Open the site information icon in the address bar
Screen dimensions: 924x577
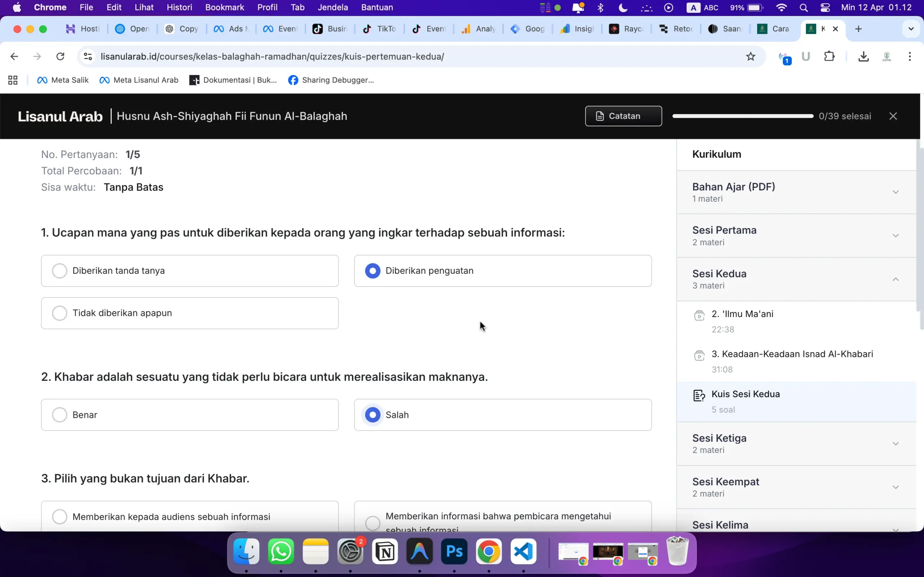pyautogui.click(x=88, y=57)
